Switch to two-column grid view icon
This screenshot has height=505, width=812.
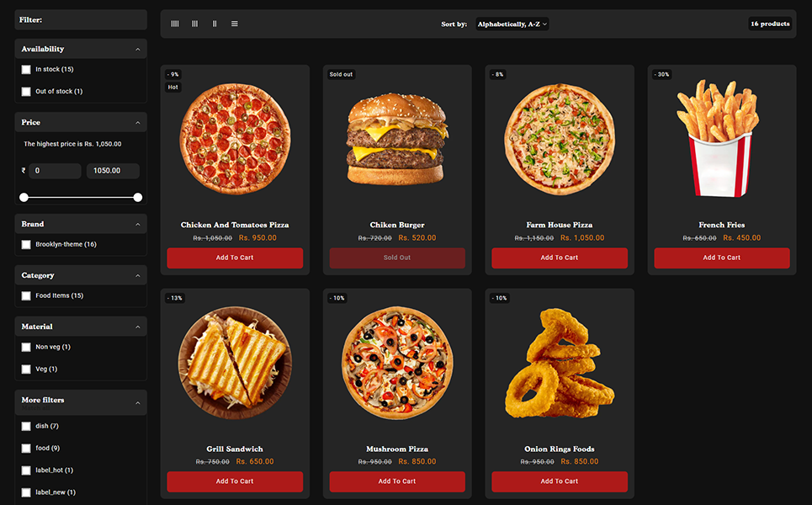tap(215, 24)
